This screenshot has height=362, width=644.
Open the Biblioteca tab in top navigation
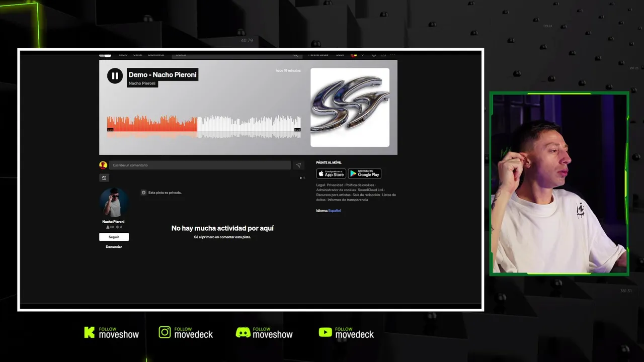156,54
